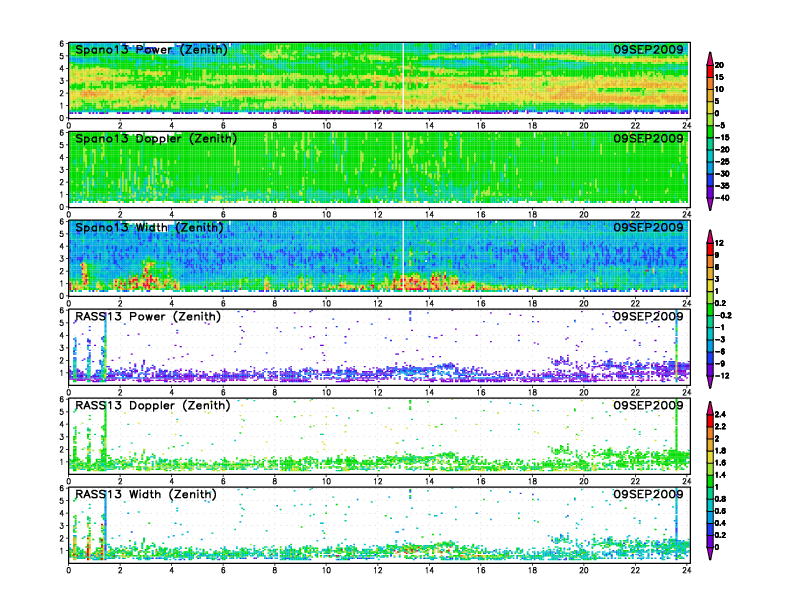The width and height of the screenshot is (792, 612).
Task: Click the 09SEP2009 date in RASS13 Power panel
Action: click(648, 317)
